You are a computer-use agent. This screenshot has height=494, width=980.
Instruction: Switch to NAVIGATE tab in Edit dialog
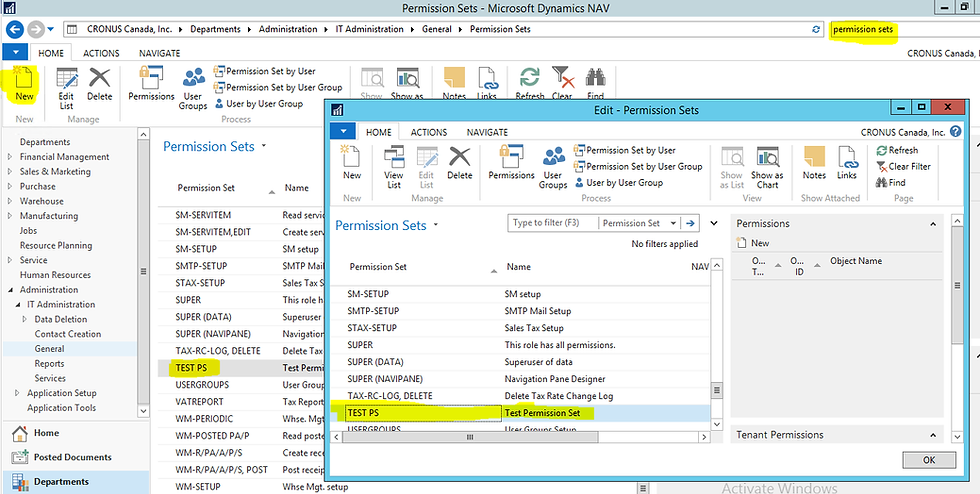click(487, 132)
